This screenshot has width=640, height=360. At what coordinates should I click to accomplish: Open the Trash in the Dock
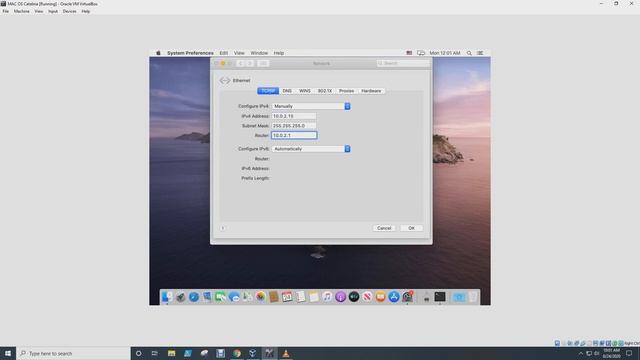(473, 297)
